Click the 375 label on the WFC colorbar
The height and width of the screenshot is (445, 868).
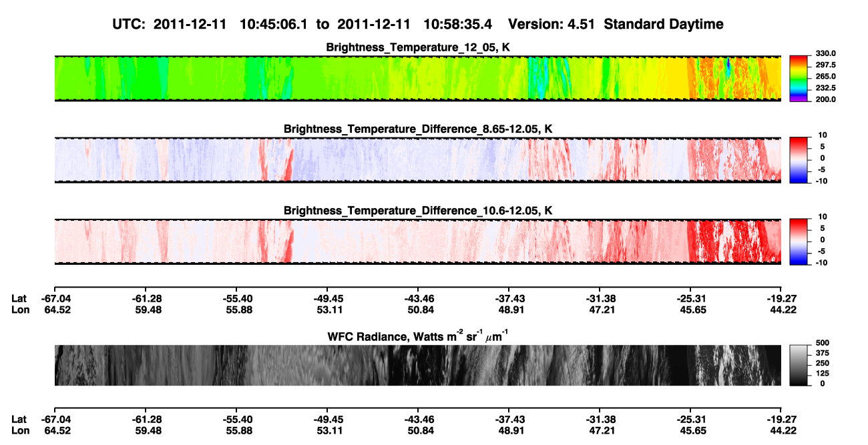coord(823,353)
